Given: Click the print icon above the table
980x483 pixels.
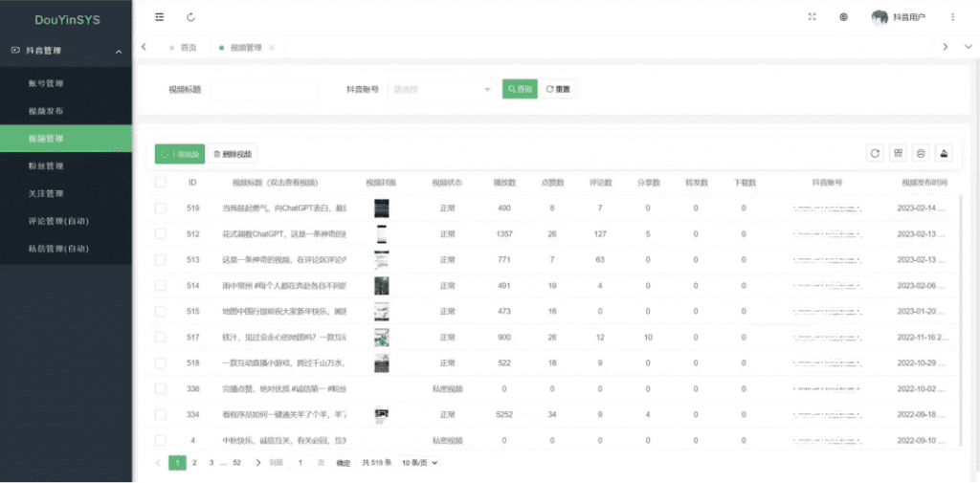Looking at the screenshot, I should (921, 153).
